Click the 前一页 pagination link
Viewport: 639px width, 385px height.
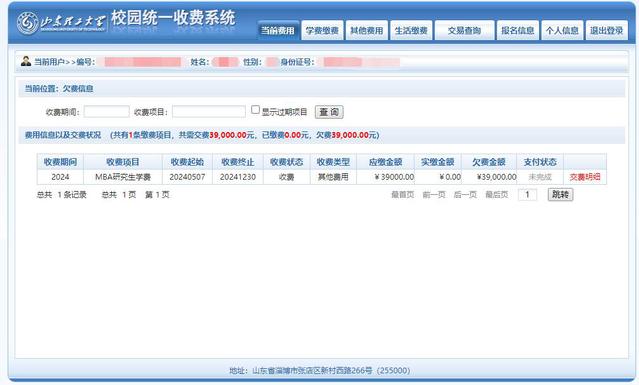click(x=434, y=195)
